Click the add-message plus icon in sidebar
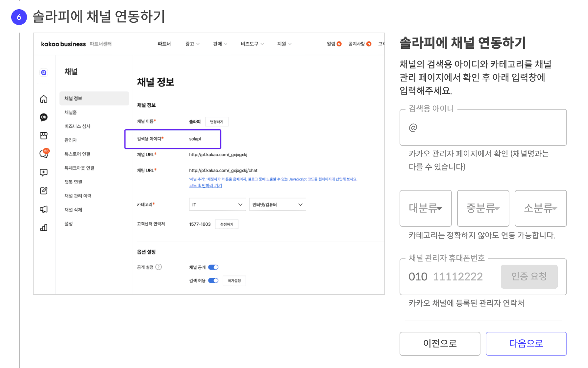This screenshot has height=368, width=588. click(x=44, y=172)
